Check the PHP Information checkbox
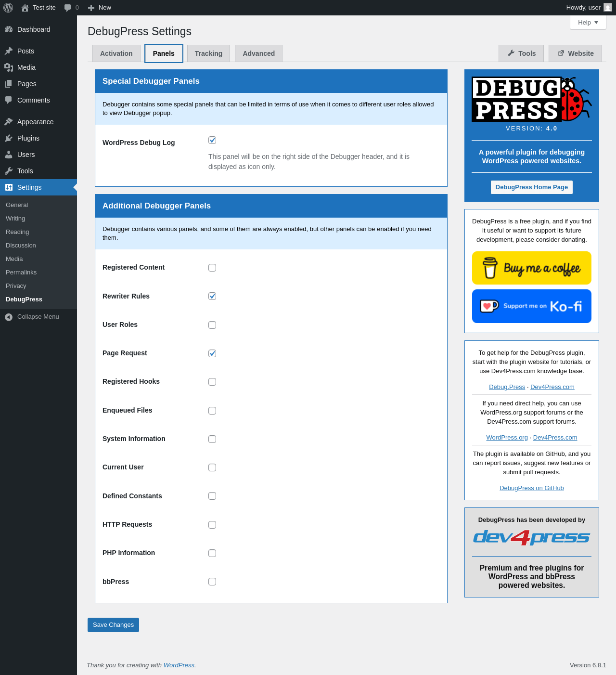This screenshot has width=616, height=675. [212, 553]
